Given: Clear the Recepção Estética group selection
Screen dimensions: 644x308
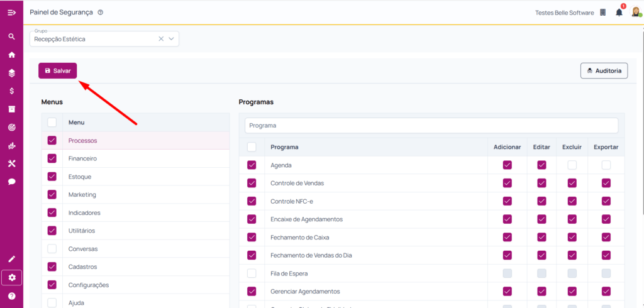Looking at the screenshot, I should (160, 39).
